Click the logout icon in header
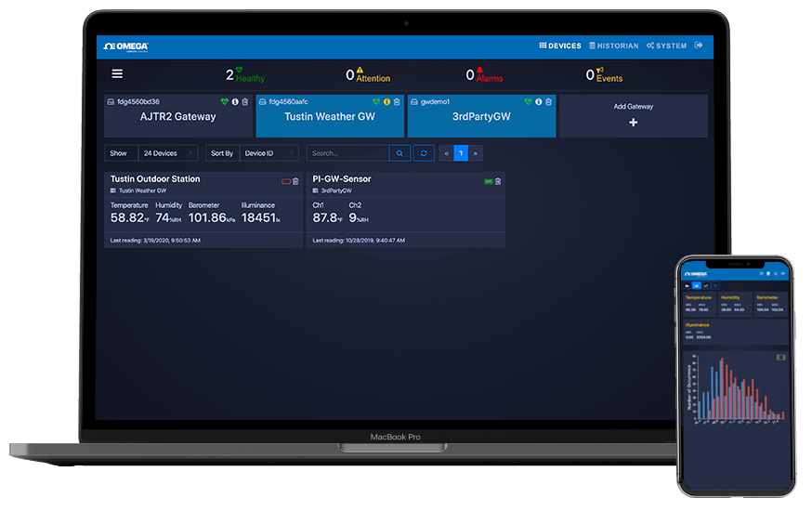 point(699,46)
